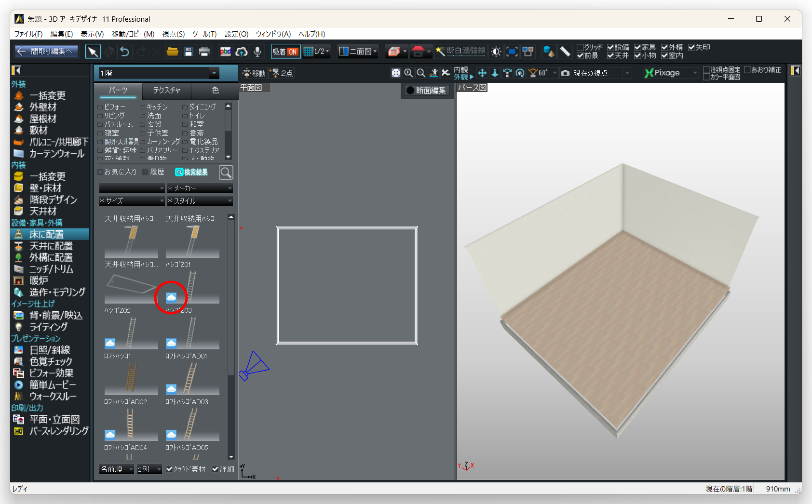Open the 現在の視点 viewpoint dropdown
This screenshot has width=812, height=504.
coord(627,73)
